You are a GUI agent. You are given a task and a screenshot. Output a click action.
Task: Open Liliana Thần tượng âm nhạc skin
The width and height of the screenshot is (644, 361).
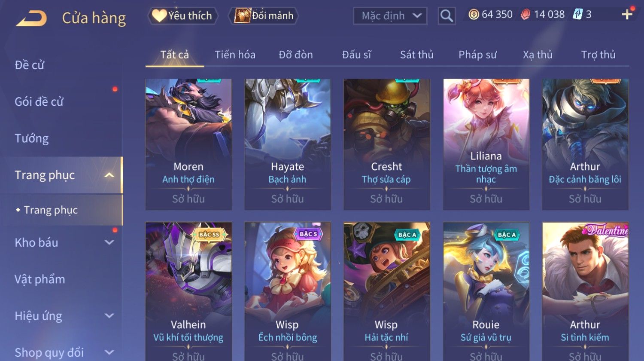[486, 144]
